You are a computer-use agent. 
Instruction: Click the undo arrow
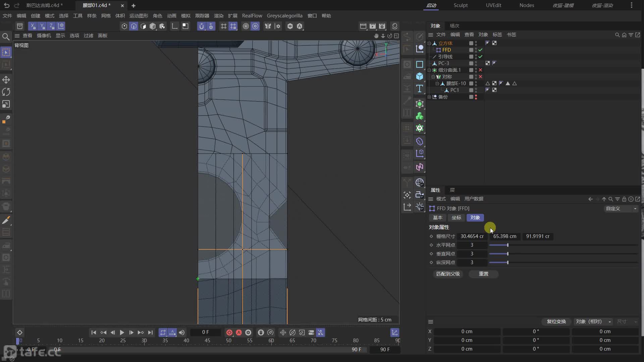tap(7, 5)
